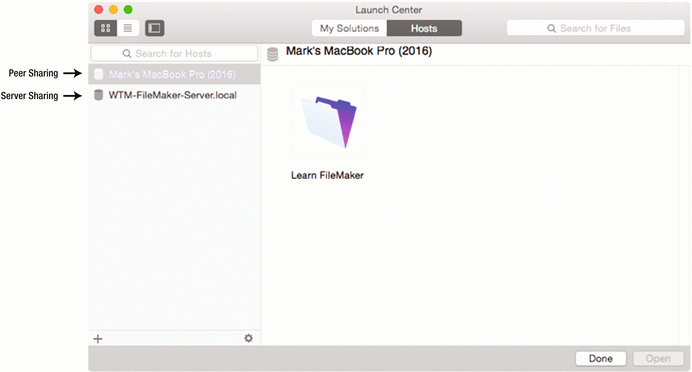692x372 pixels.
Task: Select WTM-FileMaker-Server.local host
Action: pyautogui.click(x=174, y=95)
